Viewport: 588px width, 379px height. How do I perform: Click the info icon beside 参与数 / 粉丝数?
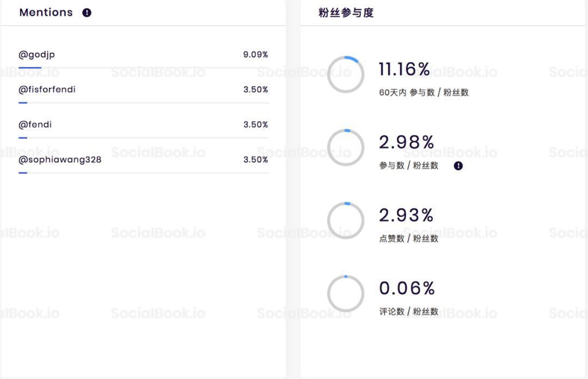click(x=458, y=166)
